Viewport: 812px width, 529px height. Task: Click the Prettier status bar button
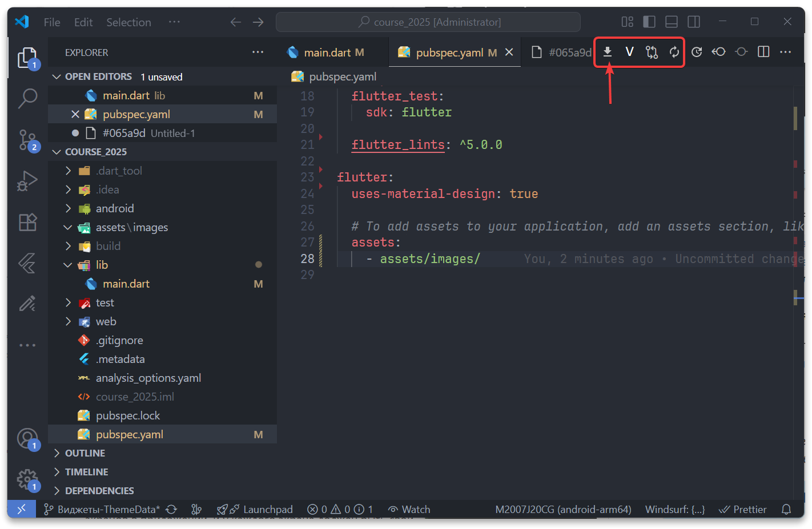[743, 510]
